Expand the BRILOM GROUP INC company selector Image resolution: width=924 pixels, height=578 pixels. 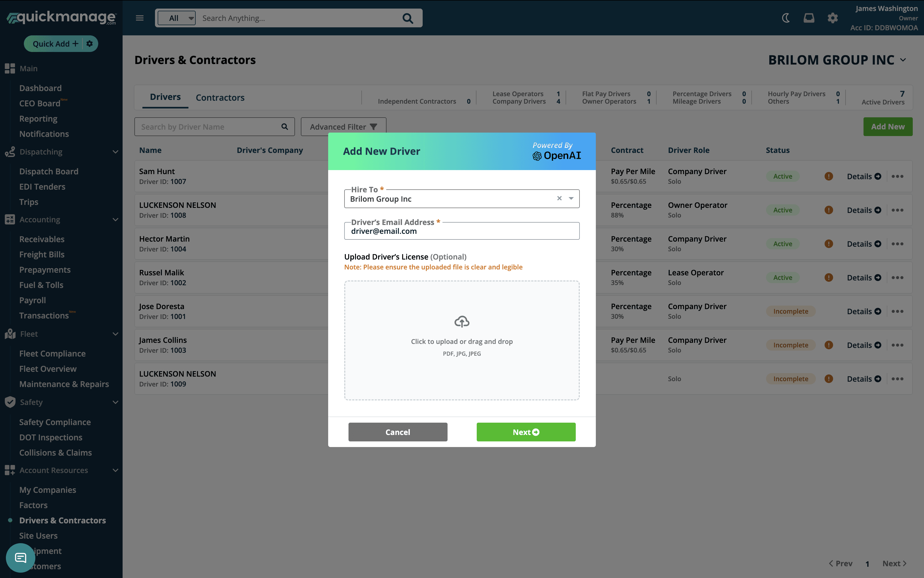click(903, 60)
